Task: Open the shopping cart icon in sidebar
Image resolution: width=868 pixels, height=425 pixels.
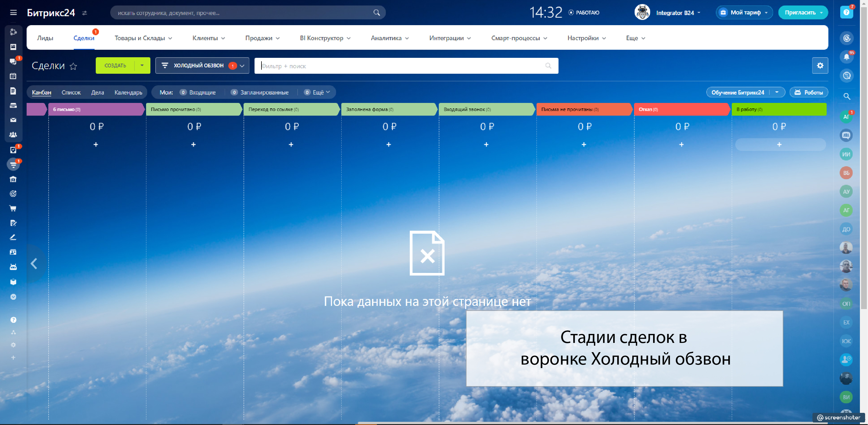Action: point(13,208)
